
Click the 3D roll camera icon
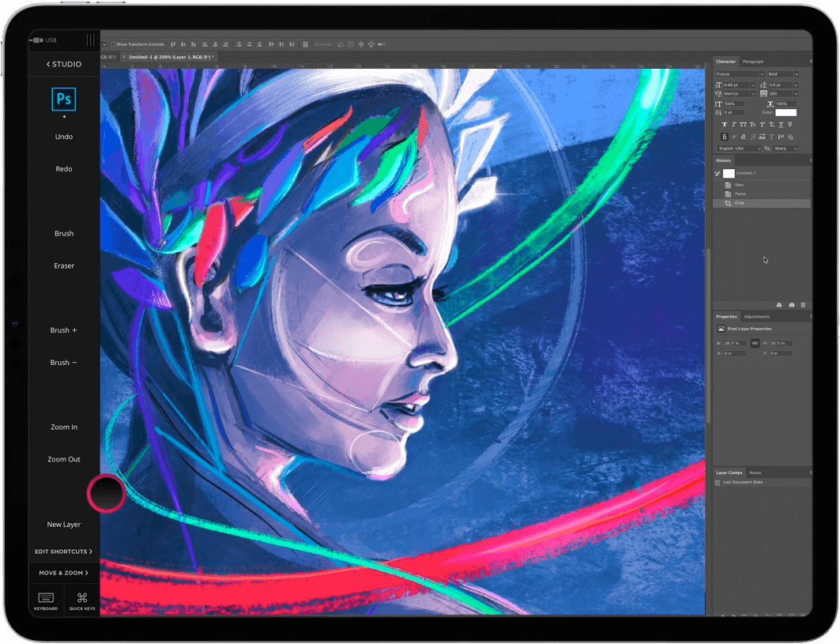(351, 44)
